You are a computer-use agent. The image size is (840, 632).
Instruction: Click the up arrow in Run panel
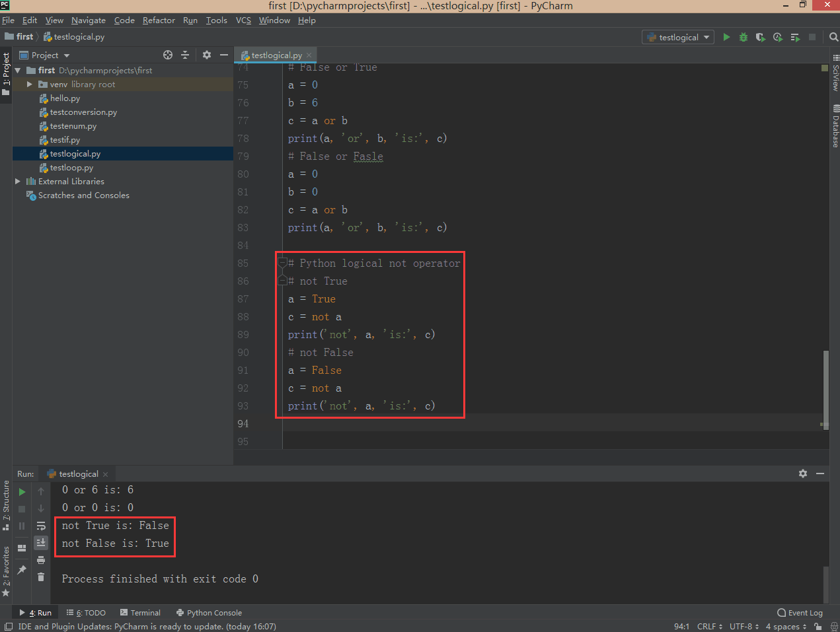(41, 491)
